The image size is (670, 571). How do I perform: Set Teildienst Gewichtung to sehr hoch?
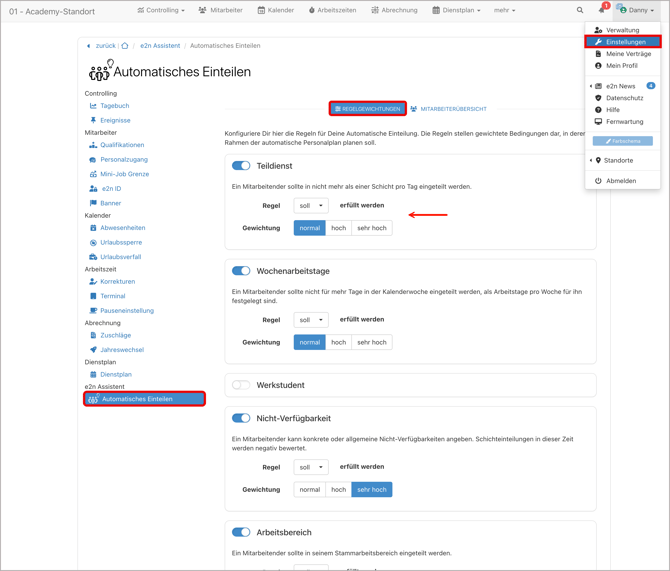[372, 228]
